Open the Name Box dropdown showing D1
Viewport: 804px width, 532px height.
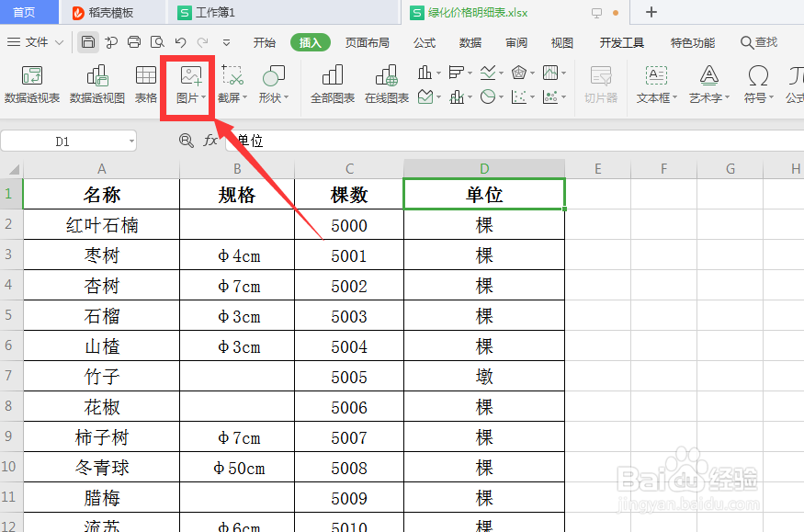click(131, 141)
